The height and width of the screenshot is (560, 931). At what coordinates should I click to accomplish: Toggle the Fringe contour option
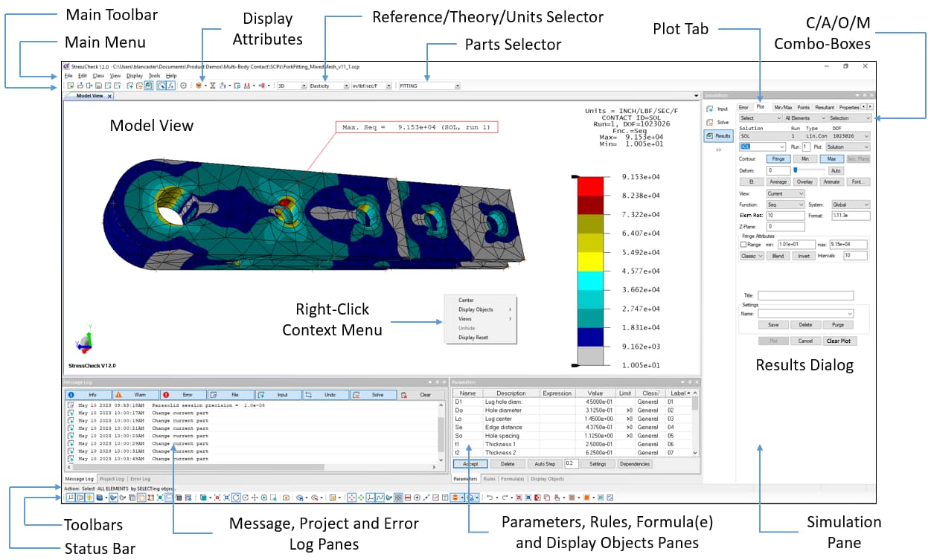(778, 158)
